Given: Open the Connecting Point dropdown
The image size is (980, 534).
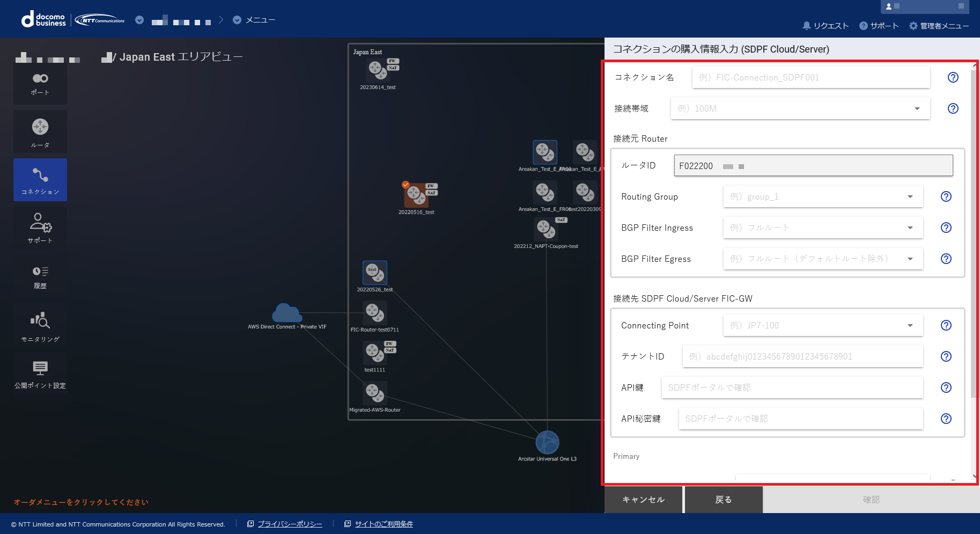Looking at the screenshot, I should [823, 325].
